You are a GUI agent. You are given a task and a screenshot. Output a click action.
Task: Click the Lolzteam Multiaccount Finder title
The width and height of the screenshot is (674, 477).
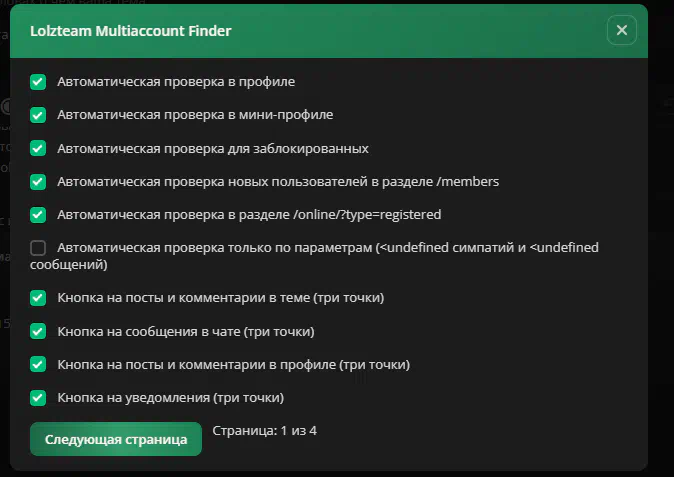click(x=131, y=31)
